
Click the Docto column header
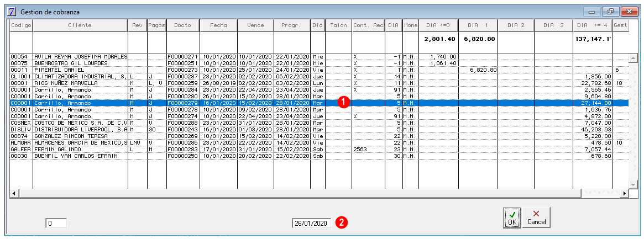pyautogui.click(x=183, y=25)
